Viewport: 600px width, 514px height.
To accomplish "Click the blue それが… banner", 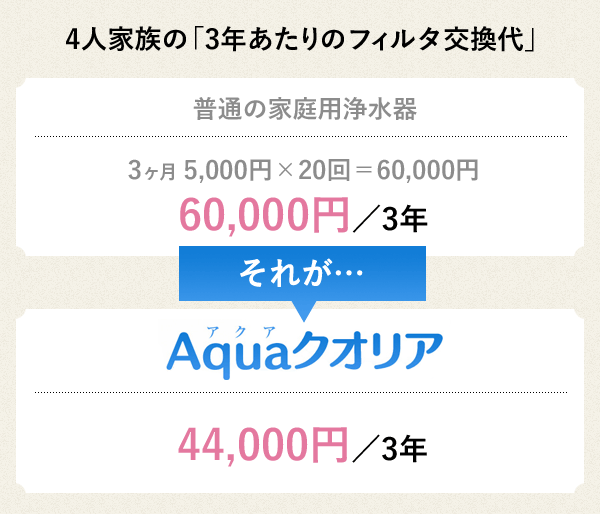I will coord(302,273).
